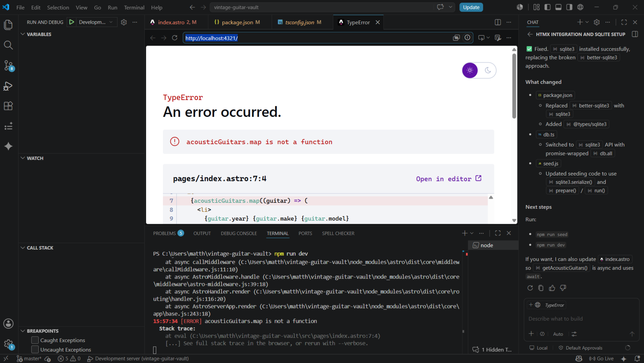Click the Describe what to build chat input
This screenshot has height=363, width=644.
point(582,319)
